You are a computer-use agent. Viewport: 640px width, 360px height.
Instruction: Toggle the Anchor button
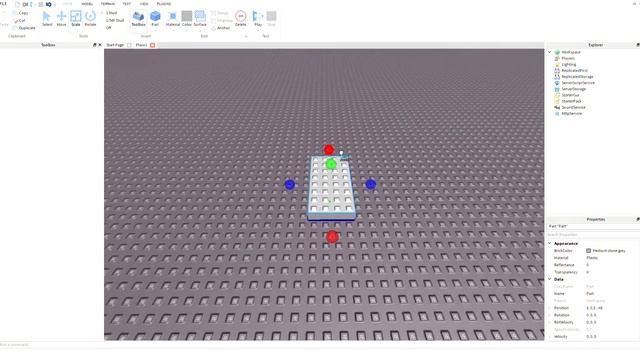(221, 28)
